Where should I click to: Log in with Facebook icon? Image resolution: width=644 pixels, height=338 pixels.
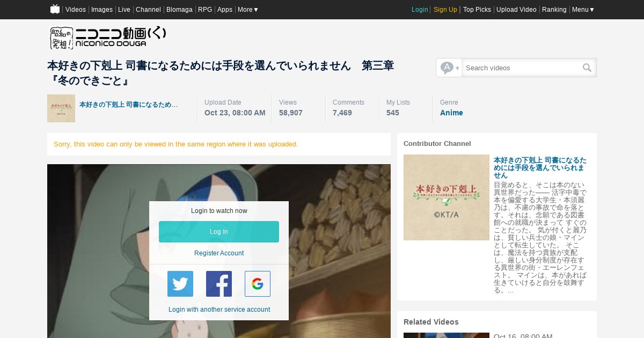pos(219,284)
